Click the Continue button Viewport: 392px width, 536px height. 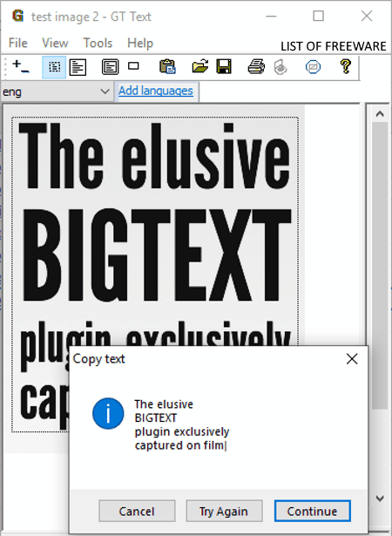(313, 511)
